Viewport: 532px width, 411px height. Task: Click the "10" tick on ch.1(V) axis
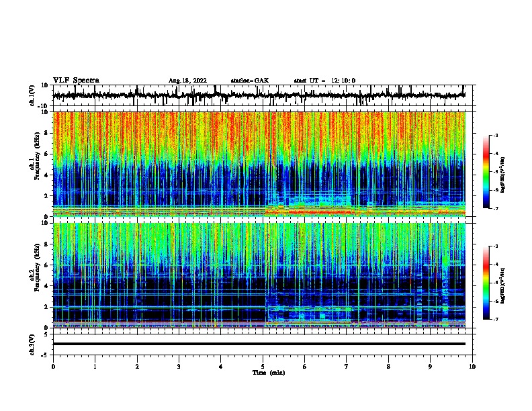pyautogui.click(x=45, y=85)
